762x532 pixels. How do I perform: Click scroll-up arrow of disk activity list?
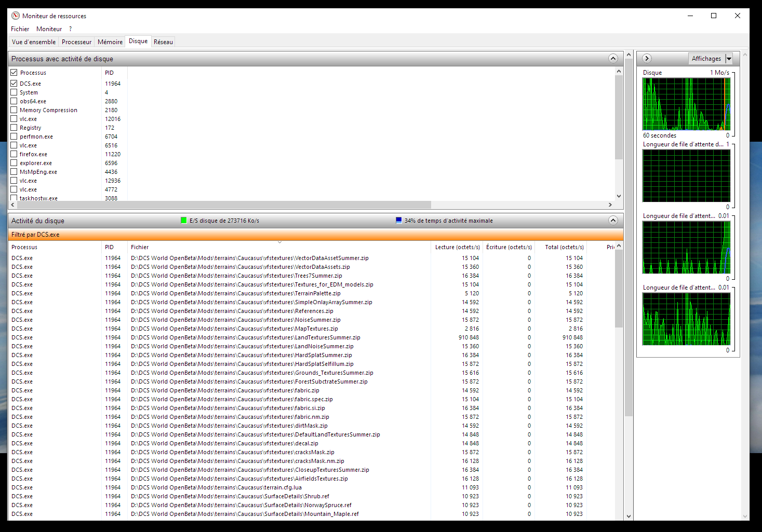[619, 245]
